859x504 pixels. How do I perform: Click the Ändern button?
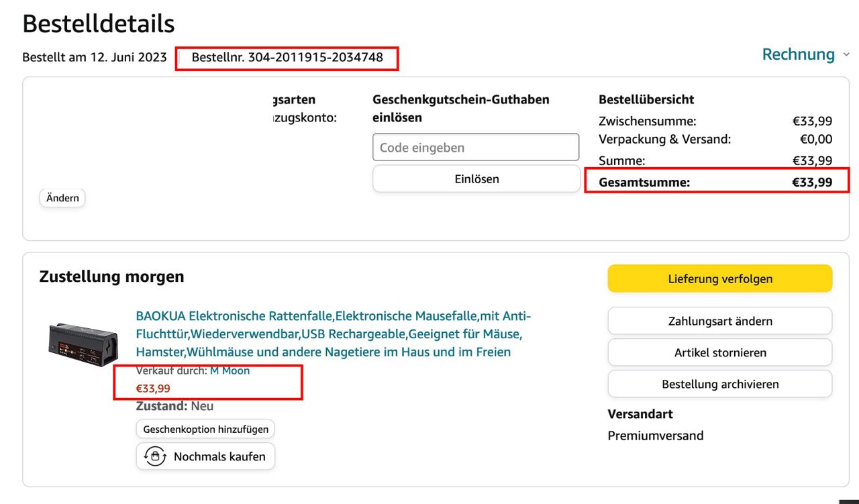62,198
